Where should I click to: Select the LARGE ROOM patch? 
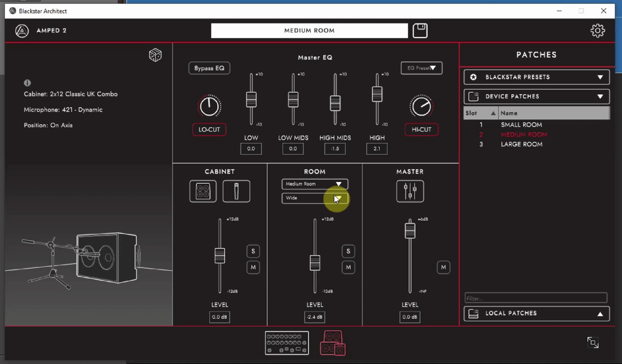point(521,145)
